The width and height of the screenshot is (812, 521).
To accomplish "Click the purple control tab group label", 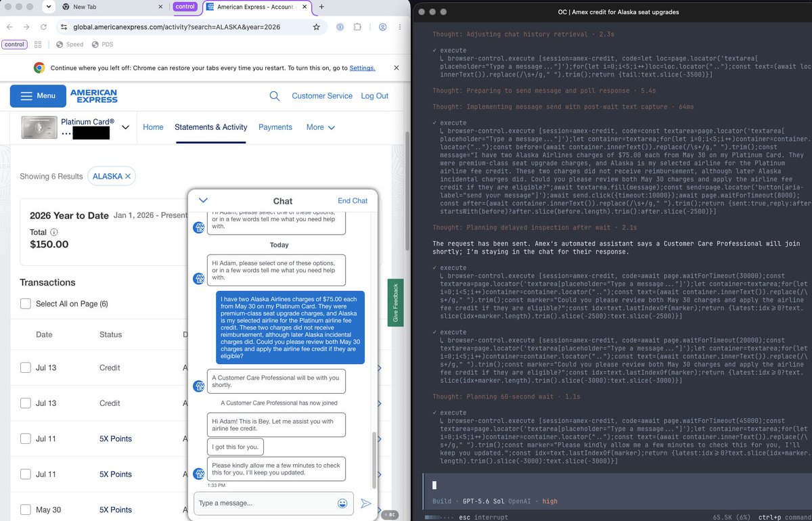I will 186,7.
